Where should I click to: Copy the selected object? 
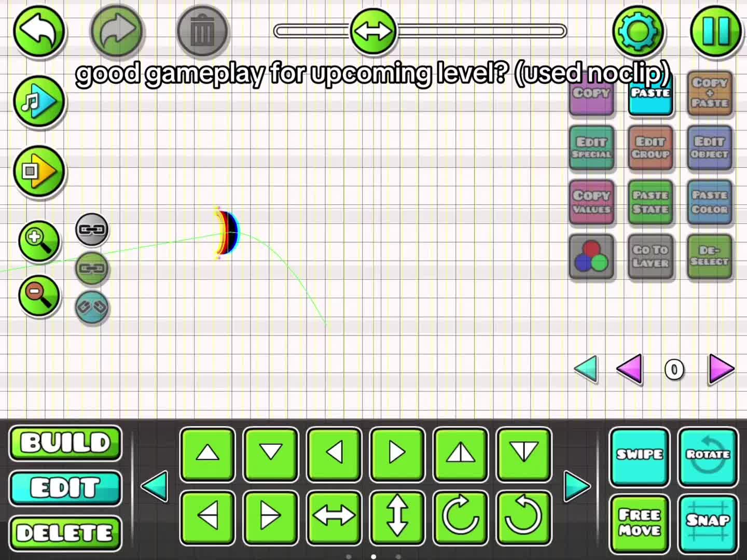591,94
